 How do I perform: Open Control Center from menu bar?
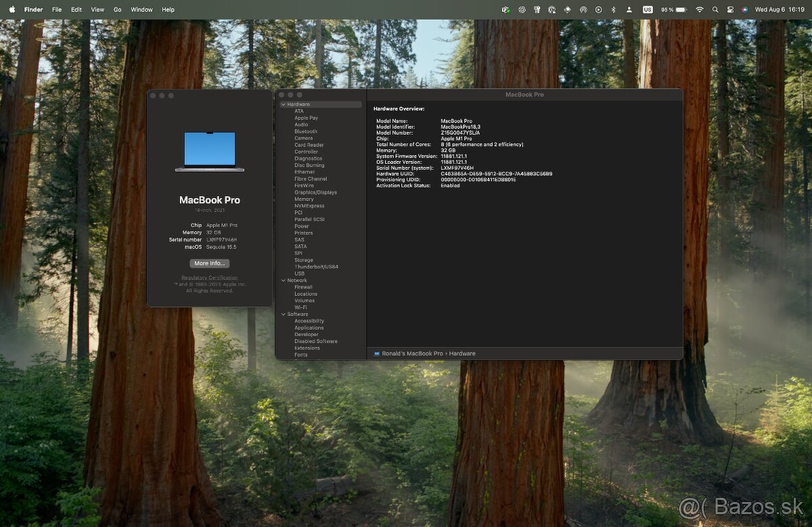730,9
